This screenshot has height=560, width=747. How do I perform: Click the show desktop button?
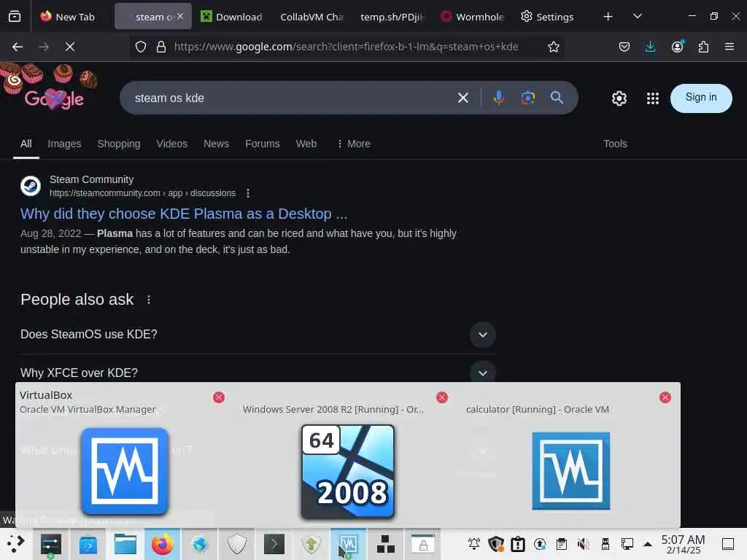728,544
